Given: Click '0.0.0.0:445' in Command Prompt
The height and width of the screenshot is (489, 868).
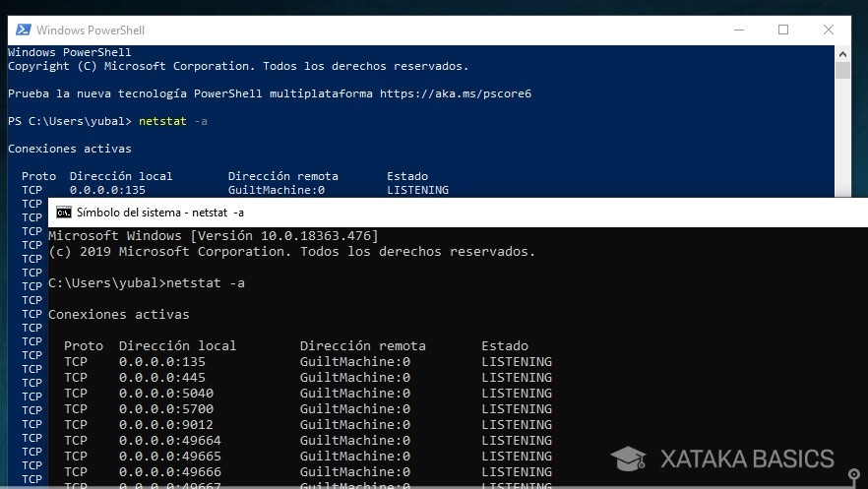Looking at the screenshot, I should pyautogui.click(x=162, y=377).
